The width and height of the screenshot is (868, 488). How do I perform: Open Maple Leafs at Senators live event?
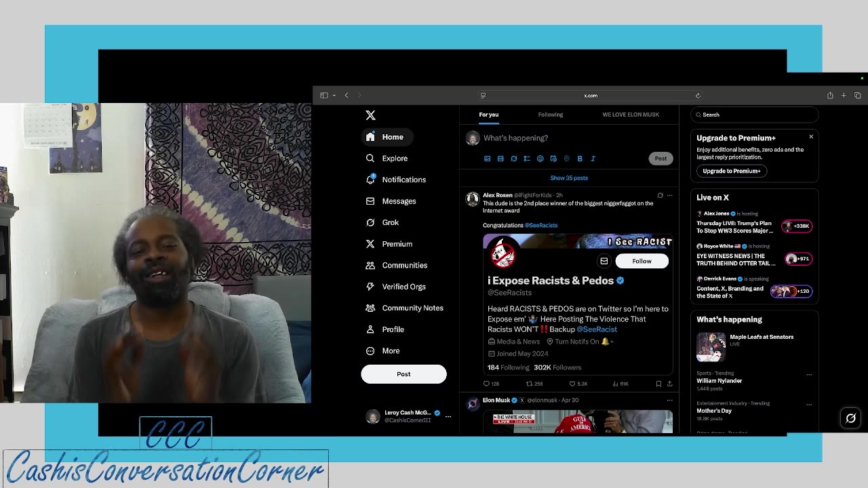[x=755, y=347]
